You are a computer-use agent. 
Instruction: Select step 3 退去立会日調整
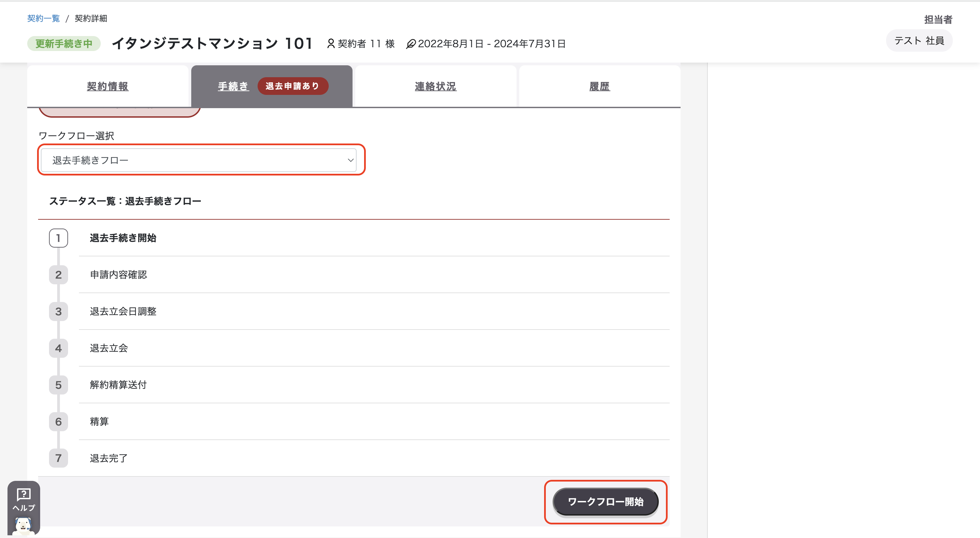coord(123,312)
